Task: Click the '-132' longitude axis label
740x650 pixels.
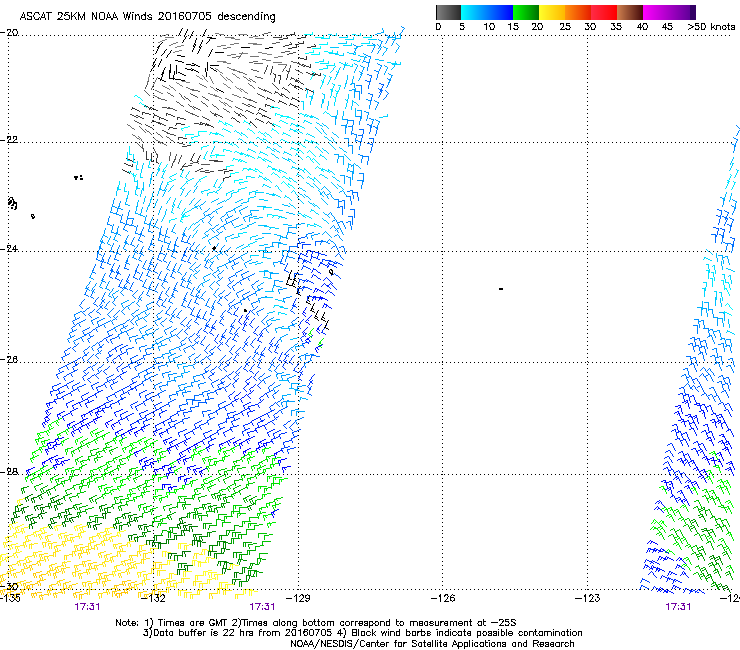Action: (154, 598)
